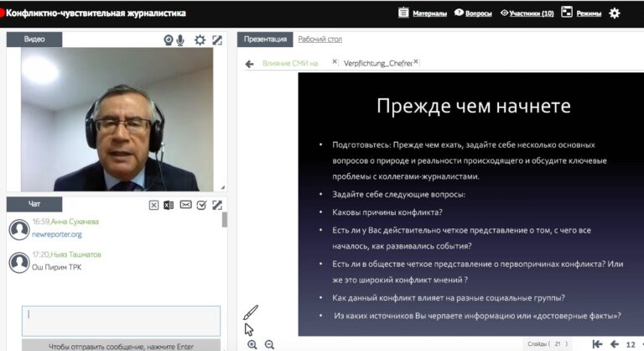Select the Видео panel tab
Screen dimensions: 644x351
pyautogui.click(x=34, y=39)
